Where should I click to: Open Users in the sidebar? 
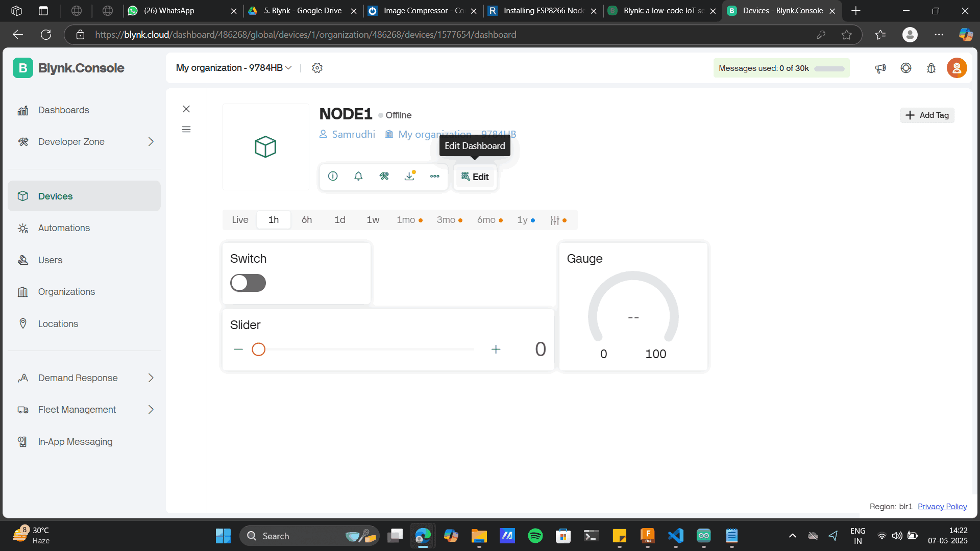click(84, 260)
